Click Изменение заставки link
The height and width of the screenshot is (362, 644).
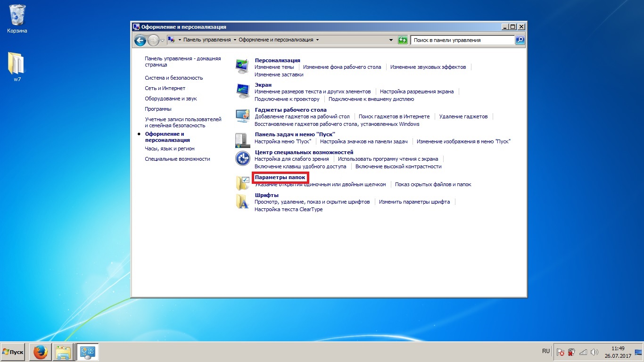(279, 74)
